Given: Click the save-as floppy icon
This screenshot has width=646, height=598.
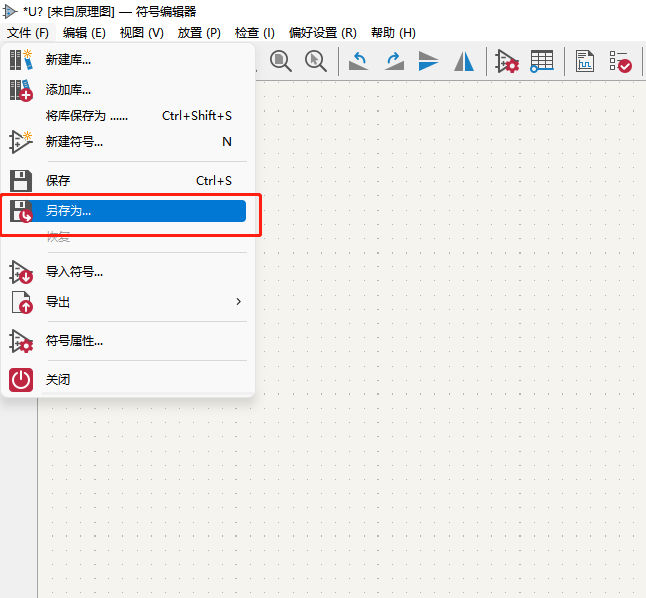Looking at the screenshot, I should pyautogui.click(x=21, y=211).
